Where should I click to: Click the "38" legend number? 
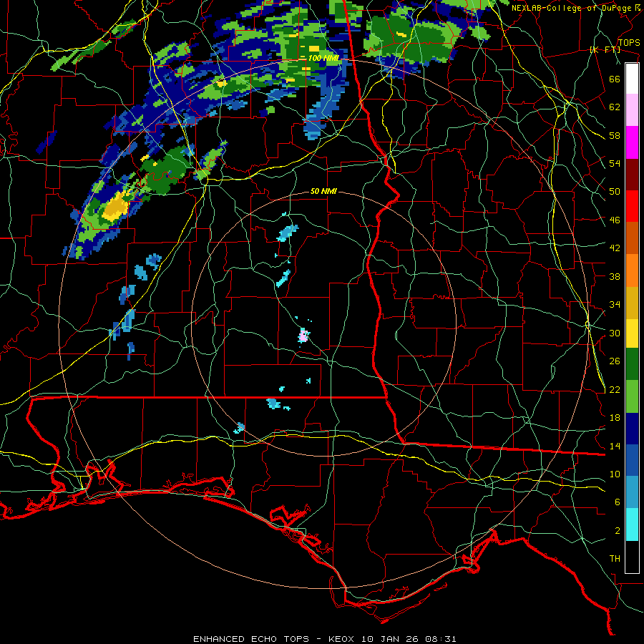(x=615, y=276)
